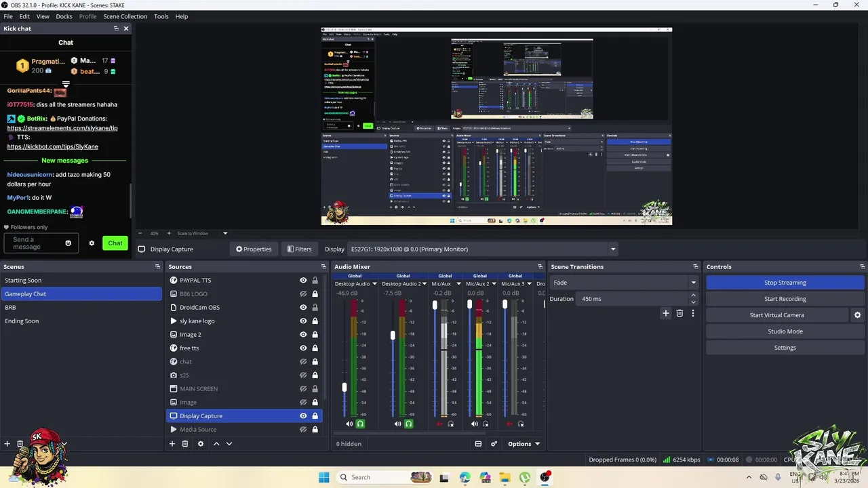Add a new source with the plus icon
Viewport: 868px width, 488px height.
pos(172,444)
